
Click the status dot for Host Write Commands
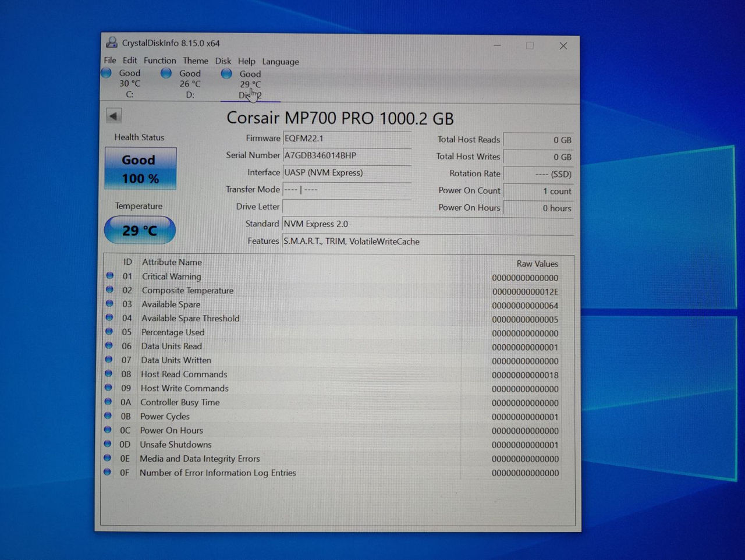click(x=108, y=388)
